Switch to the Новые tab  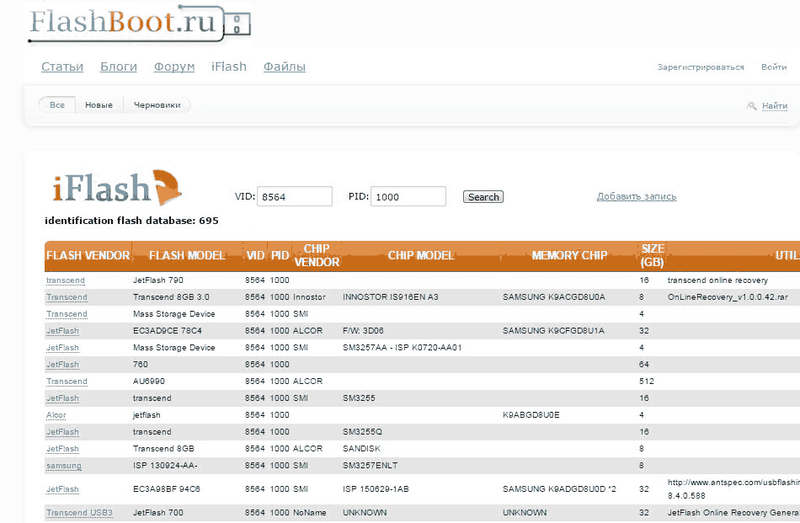point(99,105)
